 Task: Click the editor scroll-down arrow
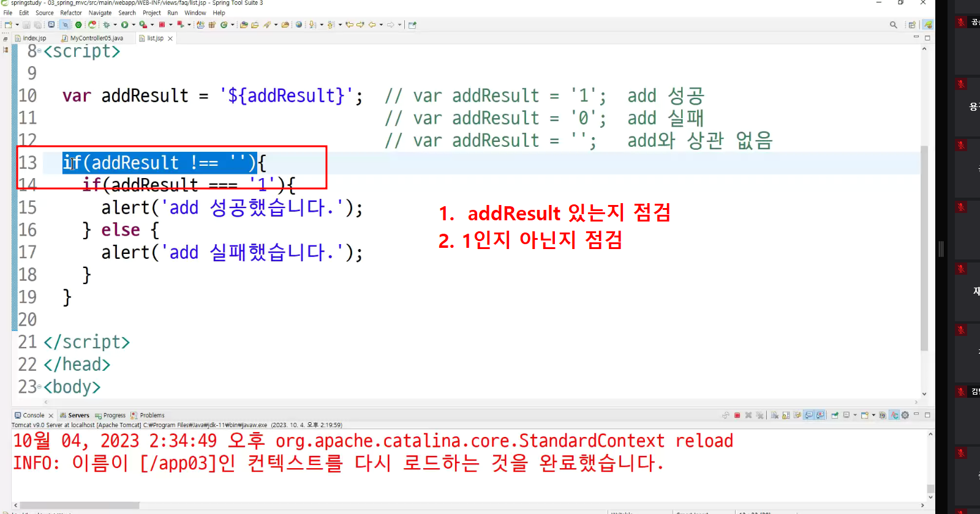[x=924, y=394]
